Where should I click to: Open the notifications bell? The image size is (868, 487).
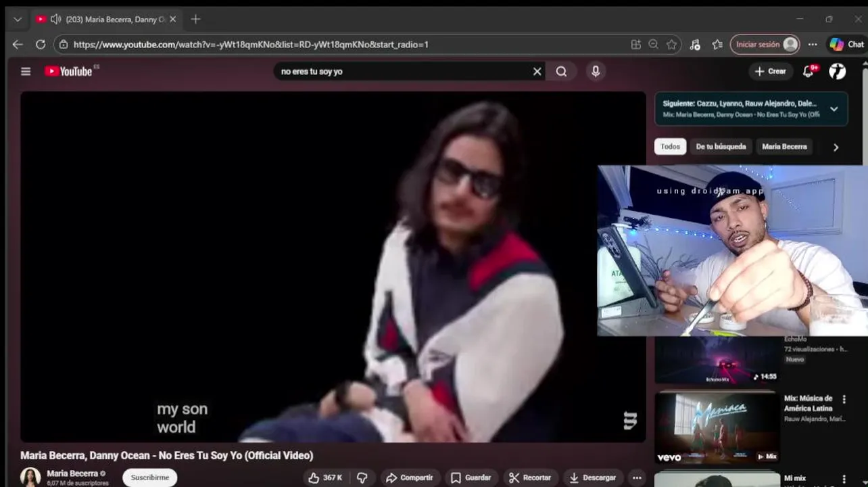(x=809, y=71)
